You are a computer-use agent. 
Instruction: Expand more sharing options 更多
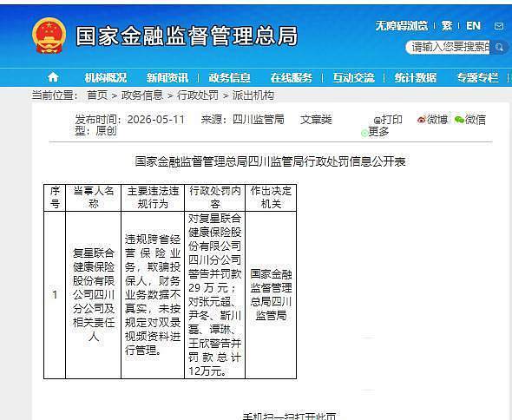[x=375, y=132]
